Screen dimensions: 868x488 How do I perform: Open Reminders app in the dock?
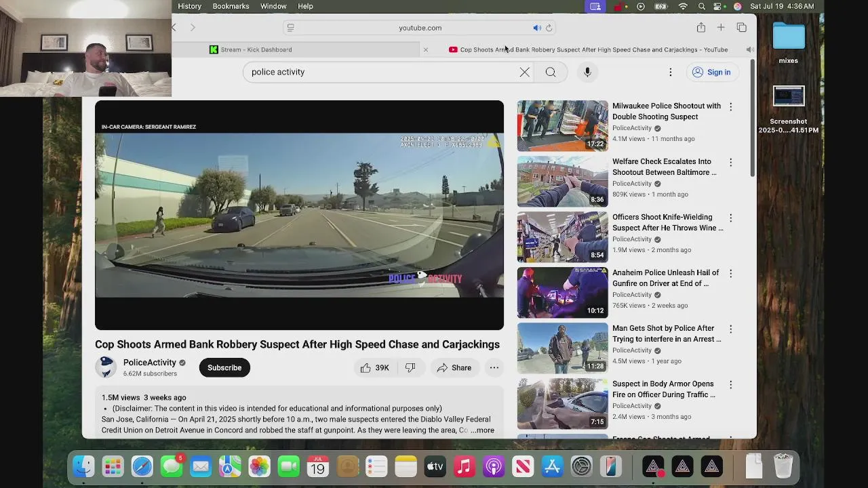tap(376, 466)
